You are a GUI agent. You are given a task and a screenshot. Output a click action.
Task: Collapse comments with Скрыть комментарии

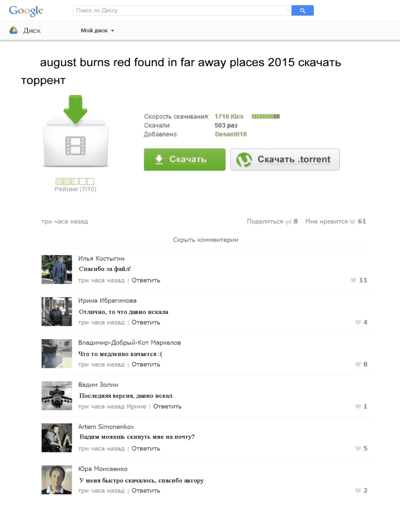[206, 240]
